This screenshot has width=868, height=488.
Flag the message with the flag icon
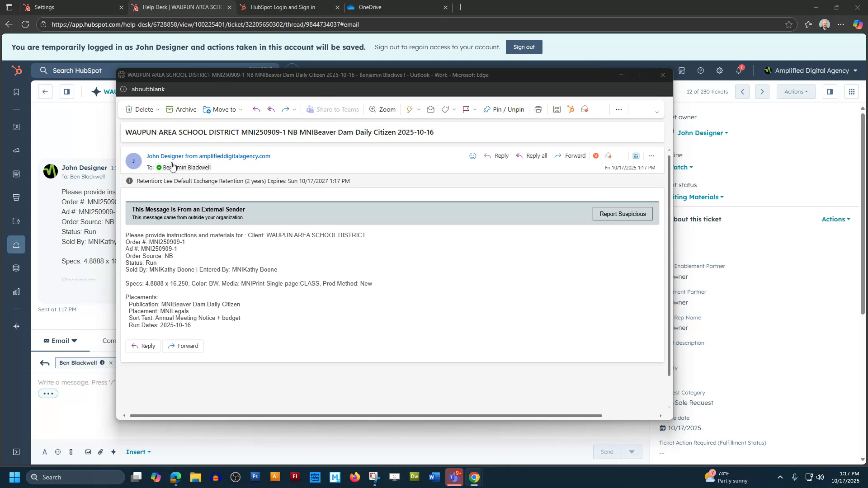(x=466, y=109)
